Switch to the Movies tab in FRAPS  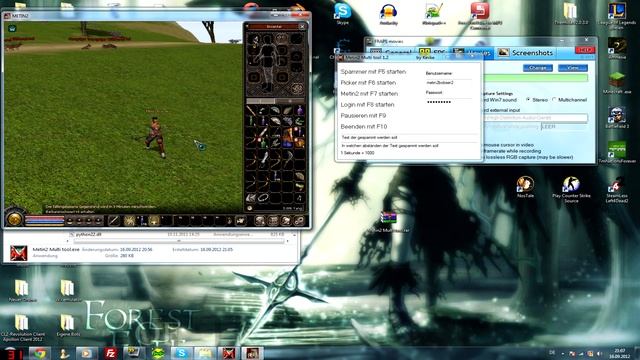click(473, 53)
